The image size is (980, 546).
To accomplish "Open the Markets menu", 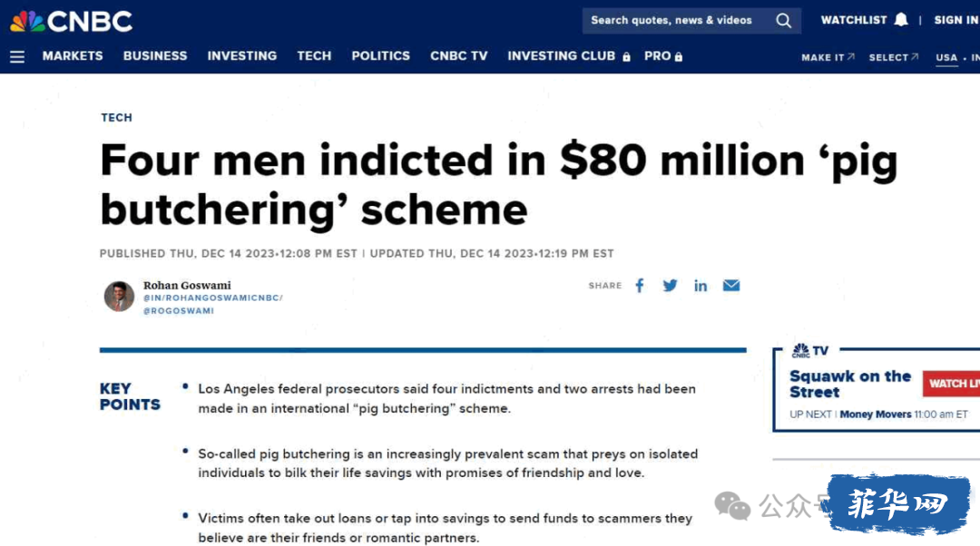I will 73,56.
